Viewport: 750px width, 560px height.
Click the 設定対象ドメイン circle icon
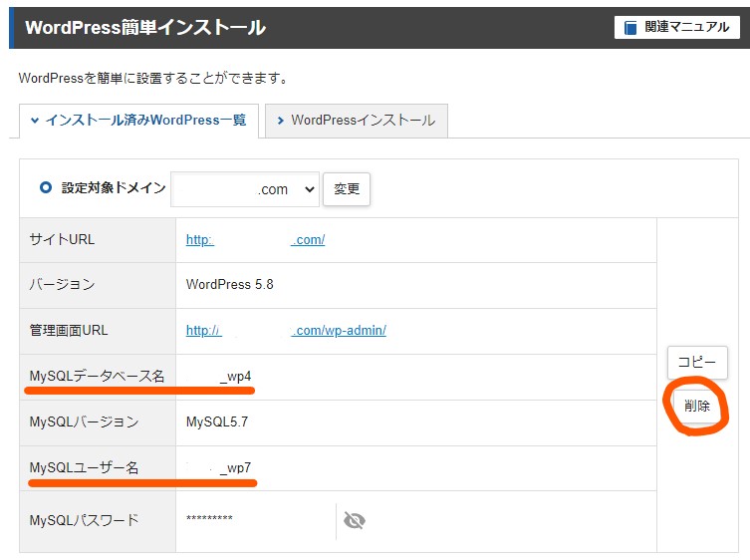(46, 187)
